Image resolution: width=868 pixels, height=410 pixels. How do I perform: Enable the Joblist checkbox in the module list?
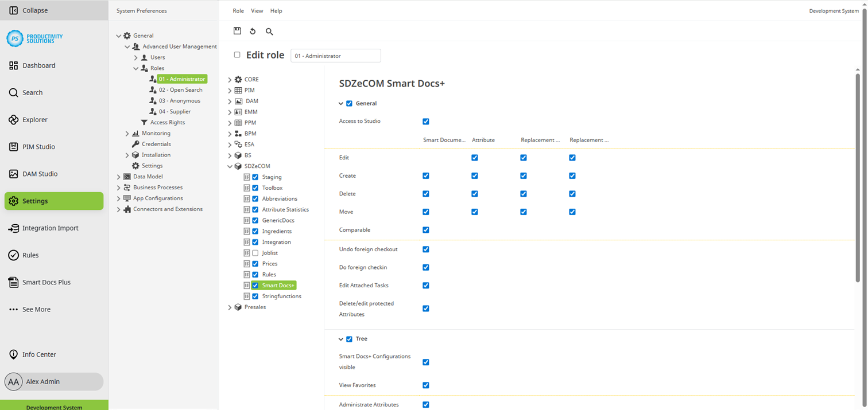(255, 252)
